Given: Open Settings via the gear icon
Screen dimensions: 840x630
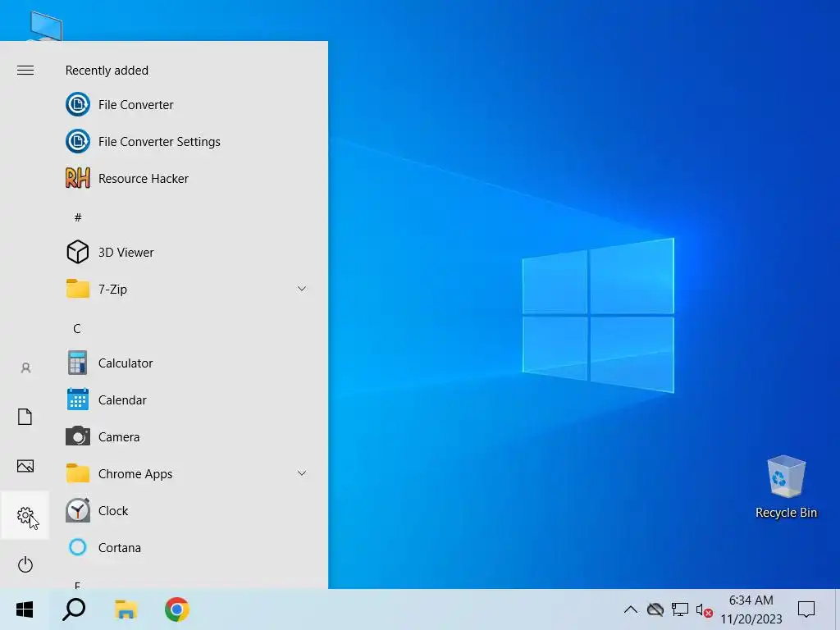Looking at the screenshot, I should (25, 515).
